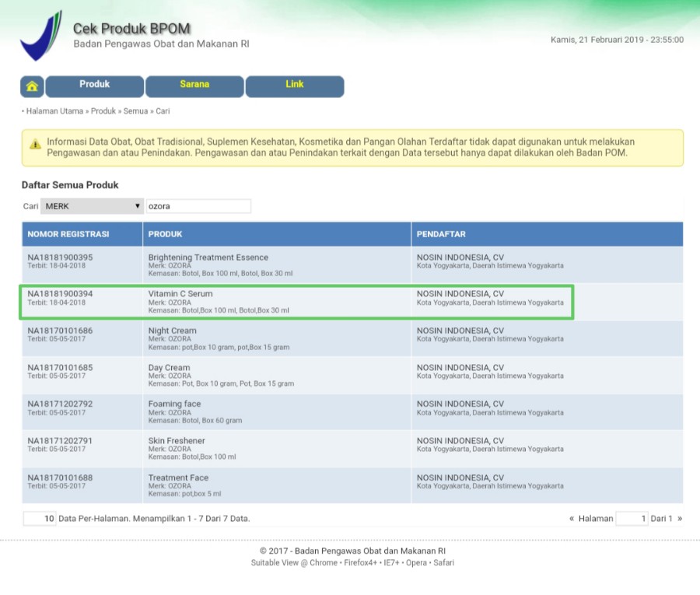Click the yellow warning triangle icon
The height and width of the screenshot is (595, 700).
tap(35, 144)
